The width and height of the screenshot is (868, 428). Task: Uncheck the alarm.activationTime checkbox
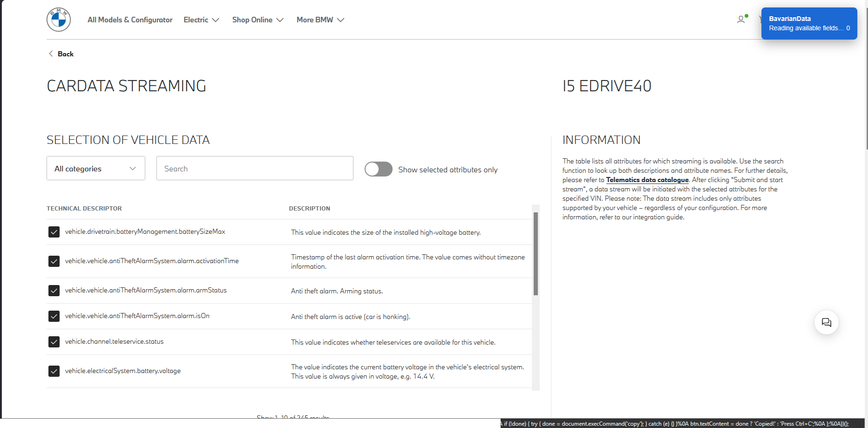[x=54, y=261]
